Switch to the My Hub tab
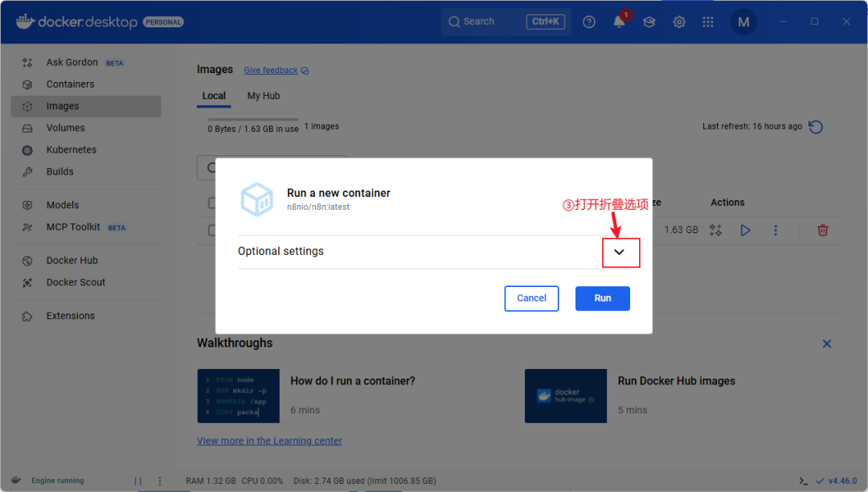The image size is (868, 492). click(264, 96)
